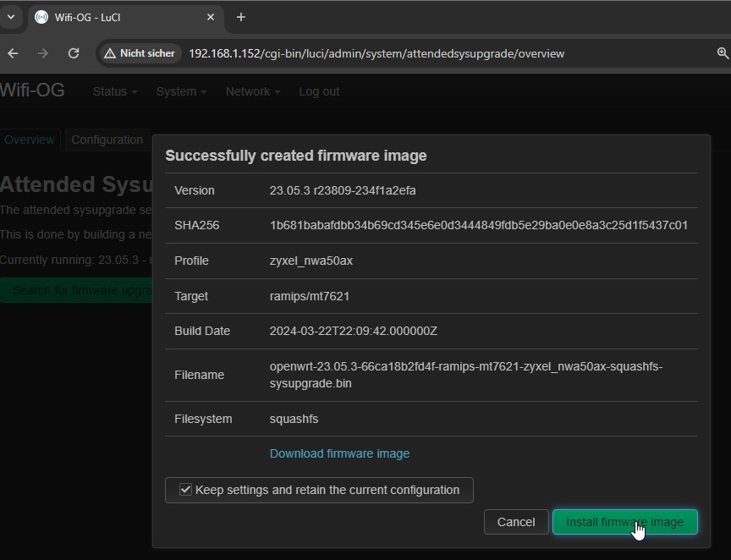
Task: Click the Download firmware image link
Action: pyautogui.click(x=339, y=453)
